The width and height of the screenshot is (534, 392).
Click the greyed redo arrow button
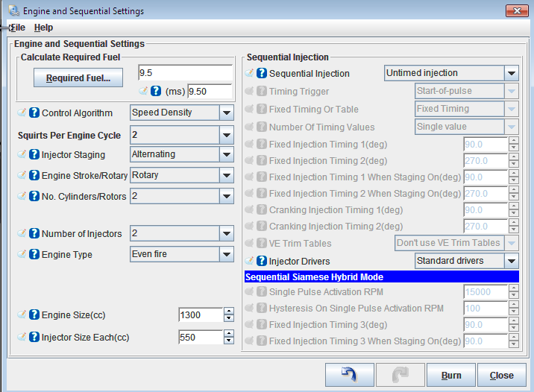[400, 375]
